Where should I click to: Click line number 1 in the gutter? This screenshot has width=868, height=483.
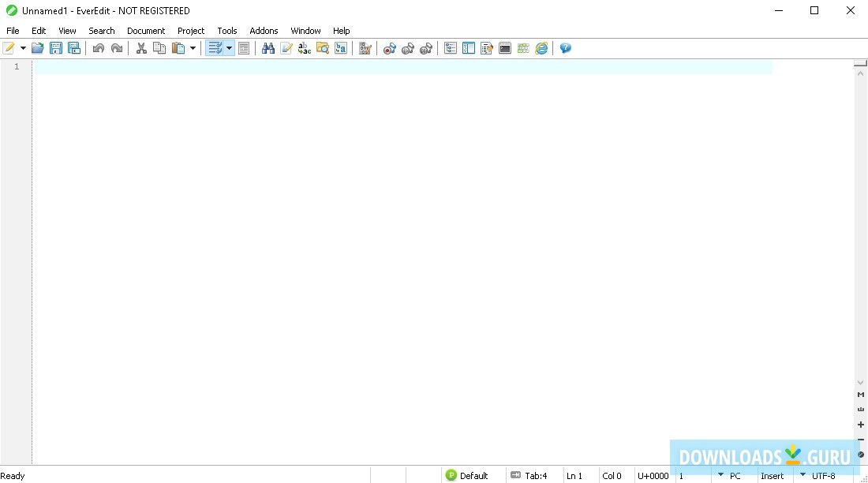17,66
